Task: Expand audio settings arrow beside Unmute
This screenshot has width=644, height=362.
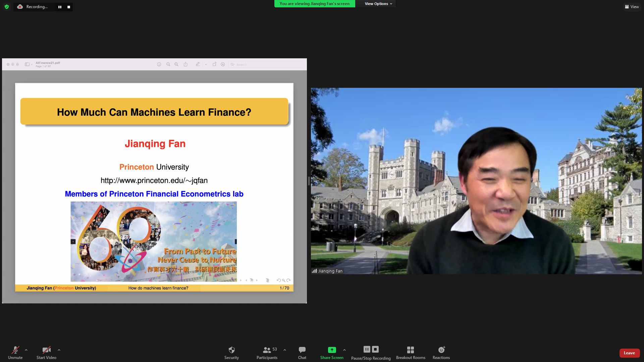Action: 26,350
